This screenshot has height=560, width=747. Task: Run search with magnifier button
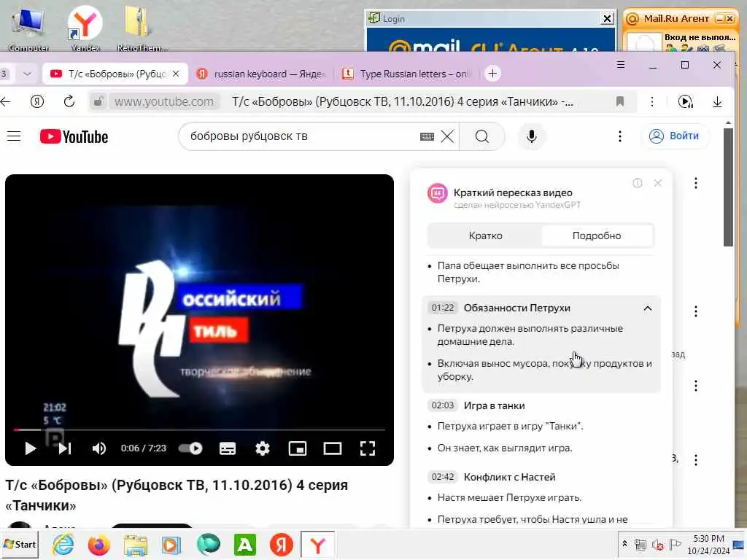click(482, 136)
